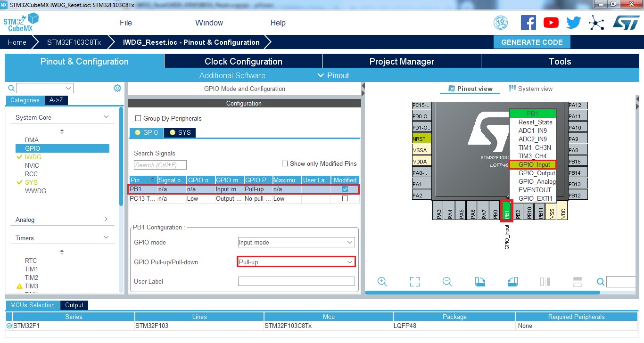Click the zoom in magnifier icon
This screenshot has width=644, height=343.
382,282
